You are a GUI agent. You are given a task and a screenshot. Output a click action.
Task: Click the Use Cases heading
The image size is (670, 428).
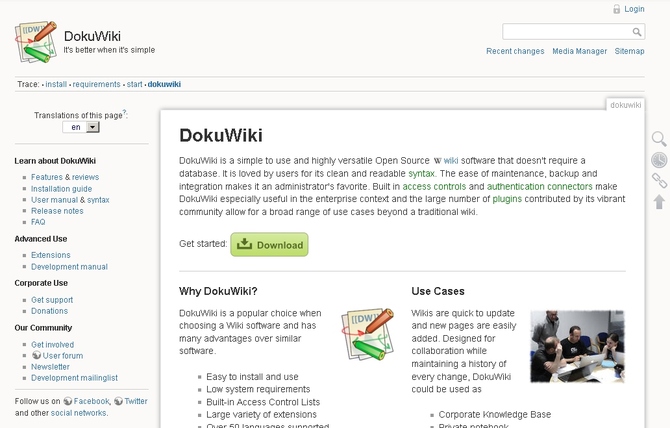coord(438,291)
